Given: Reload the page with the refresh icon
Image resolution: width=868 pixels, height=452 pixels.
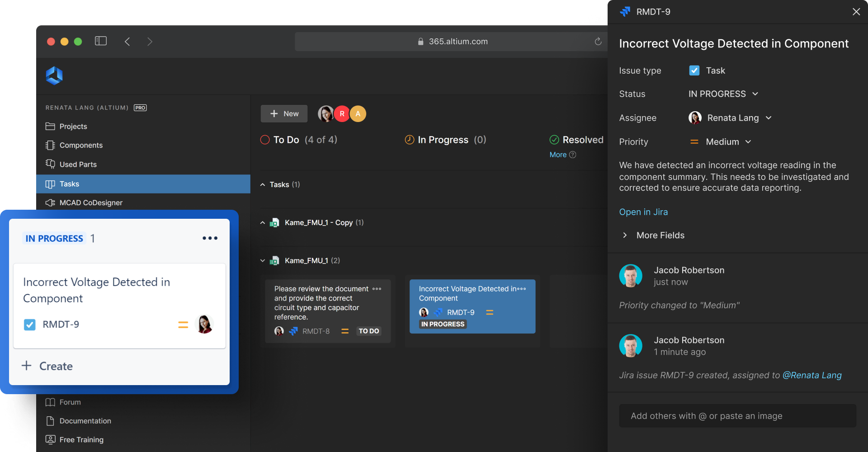Looking at the screenshot, I should (598, 42).
